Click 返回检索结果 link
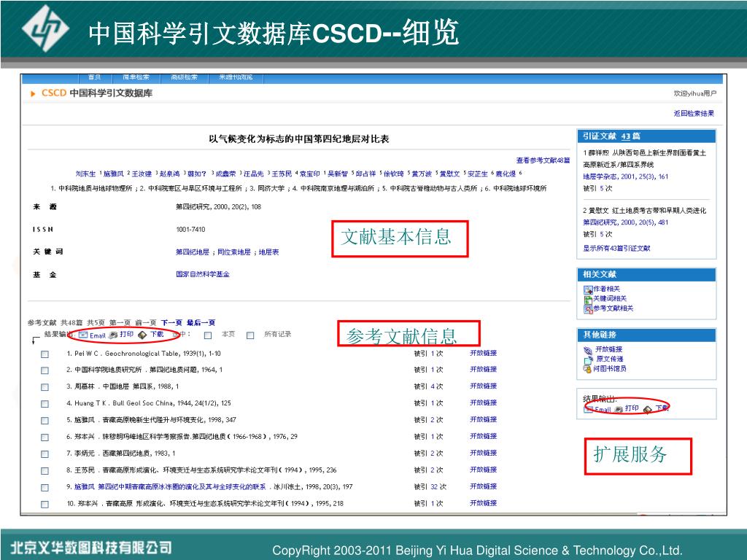Image resolution: width=747 pixels, height=560 pixels. (x=694, y=113)
